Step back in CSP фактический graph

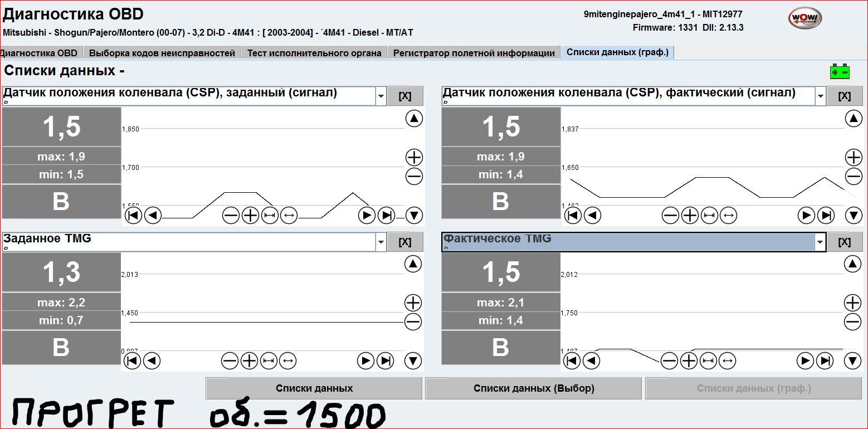tap(592, 215)
